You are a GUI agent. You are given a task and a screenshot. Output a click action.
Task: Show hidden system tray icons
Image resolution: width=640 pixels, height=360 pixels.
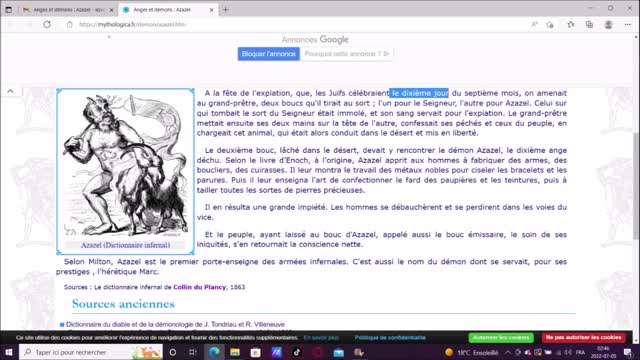(508, 352)
